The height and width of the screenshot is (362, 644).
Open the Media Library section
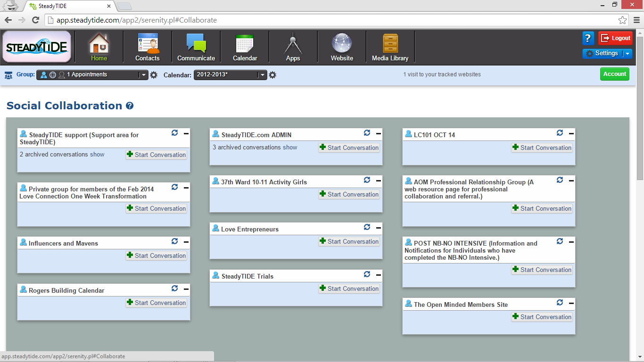[390, 47]
